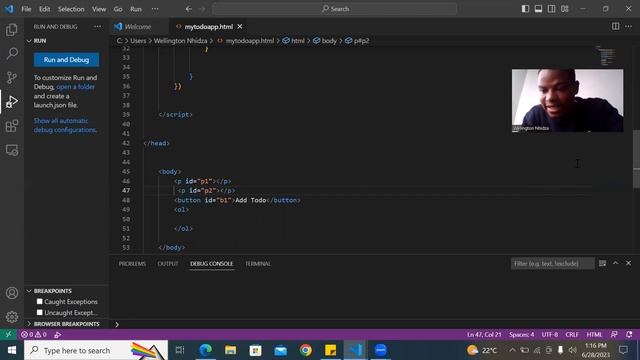The image size is (640, 360).
Task: Open the Edit menu
Action: [44, 9]
